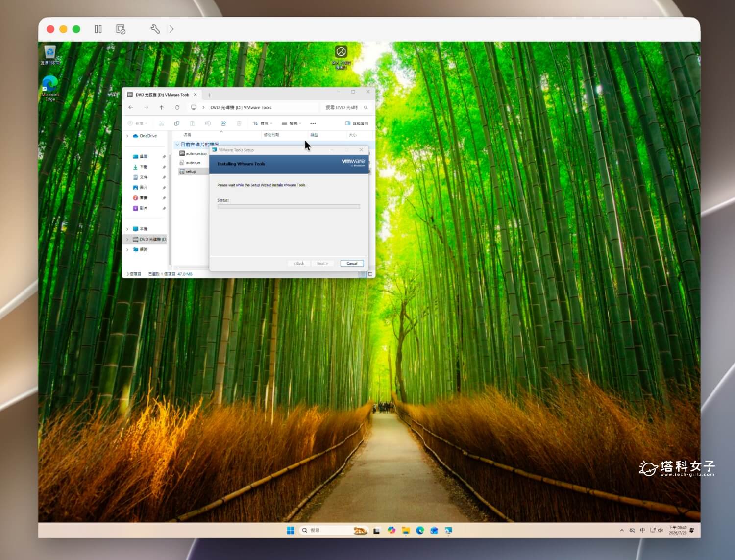
Task: Sort by the 名稱 (Name) column header
Action: coord(187,135)
